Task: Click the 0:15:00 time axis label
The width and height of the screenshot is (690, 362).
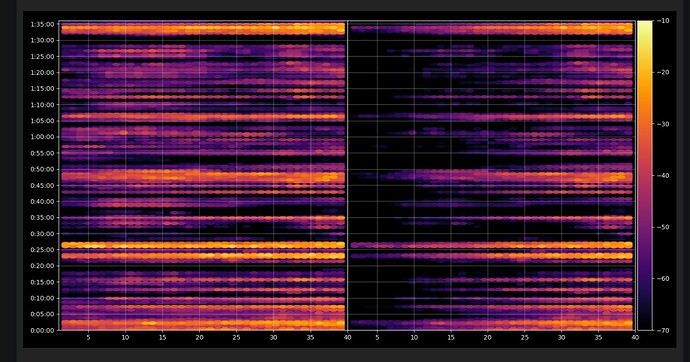Action: pos(42,282)
